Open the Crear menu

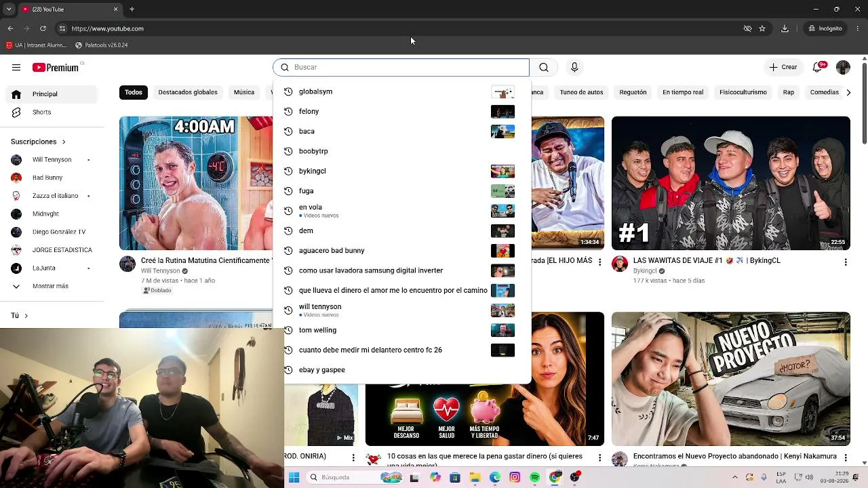[783, 67]
